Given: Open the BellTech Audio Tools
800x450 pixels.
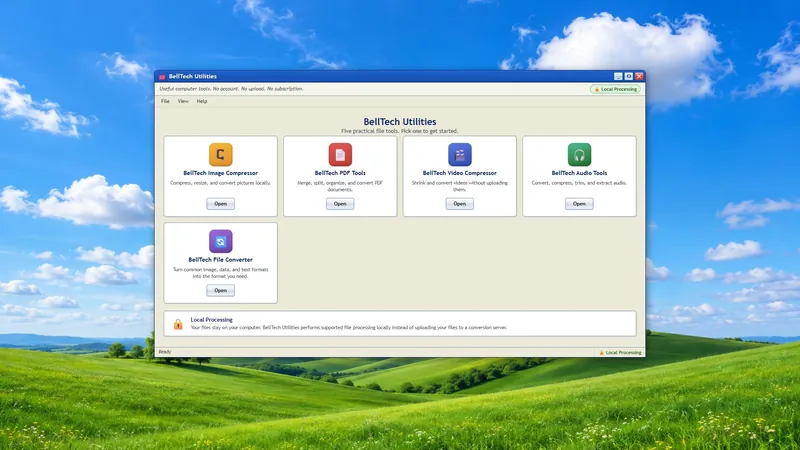Looking at the screenshot, I should [579, 204].
